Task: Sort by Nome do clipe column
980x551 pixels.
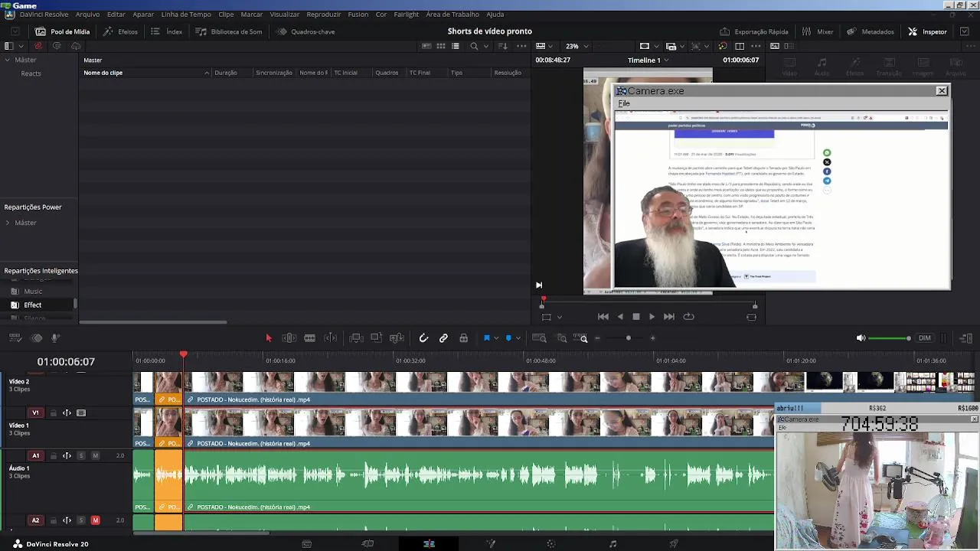Action: point(145,73)
